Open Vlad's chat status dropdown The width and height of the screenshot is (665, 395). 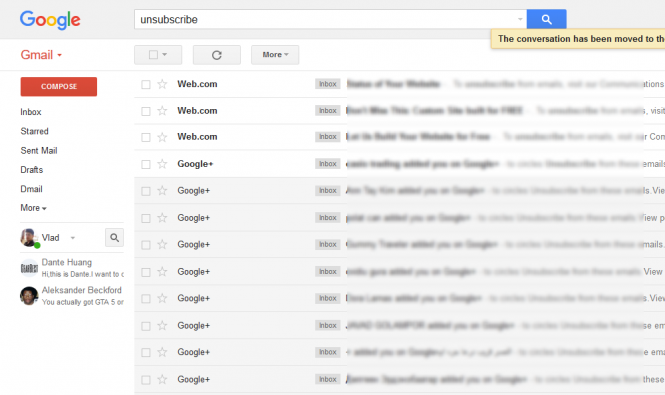pos(73,238)
